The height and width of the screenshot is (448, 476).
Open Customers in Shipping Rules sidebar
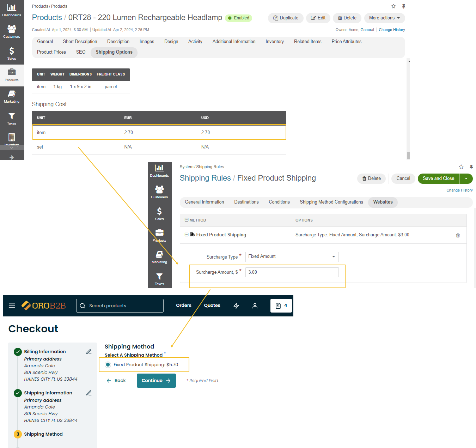(159, 193)
